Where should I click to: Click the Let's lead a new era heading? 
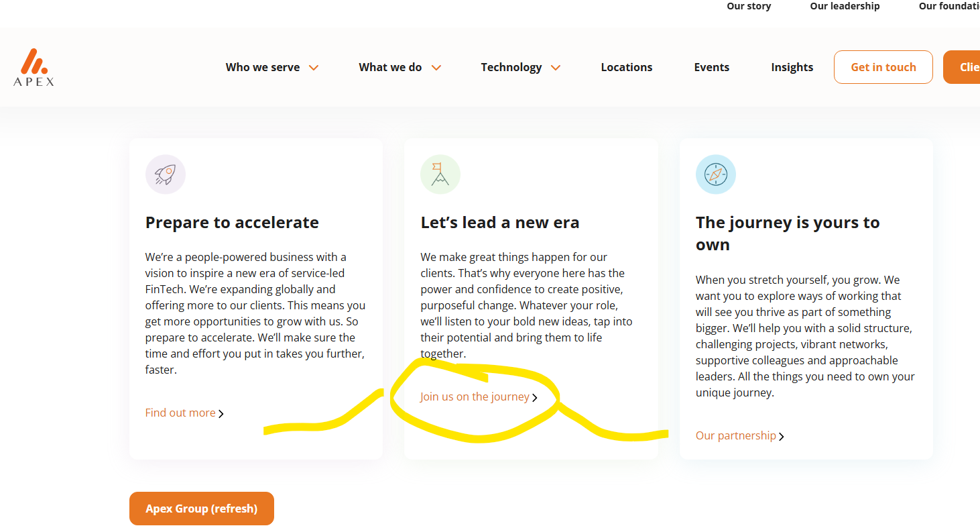[499, 223]
